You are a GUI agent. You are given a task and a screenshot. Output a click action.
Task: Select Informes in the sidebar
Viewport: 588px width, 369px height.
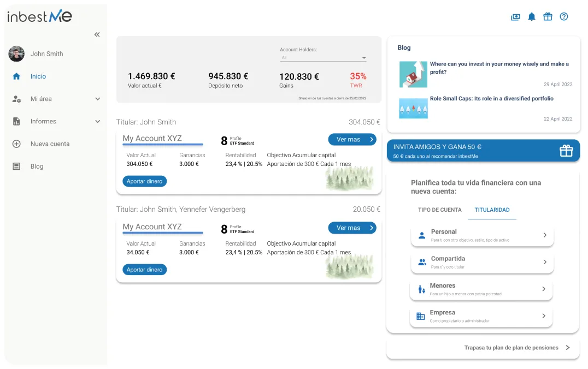click(x=44, y=121)
